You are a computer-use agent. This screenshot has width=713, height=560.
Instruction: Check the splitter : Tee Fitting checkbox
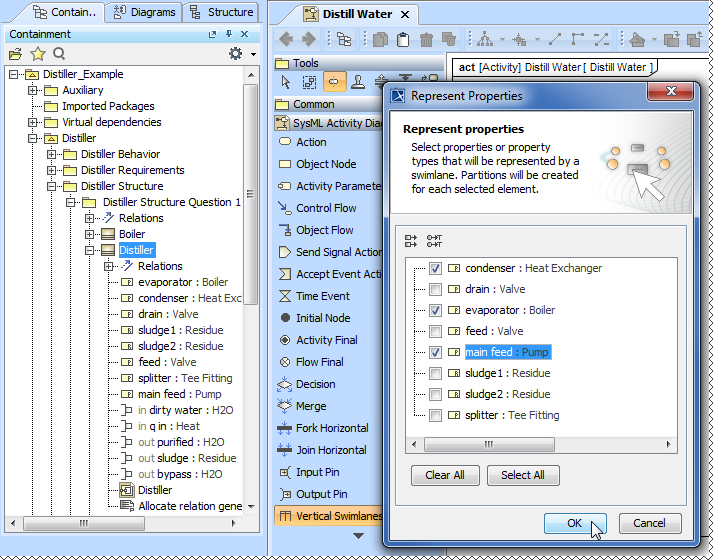(435, 415)
